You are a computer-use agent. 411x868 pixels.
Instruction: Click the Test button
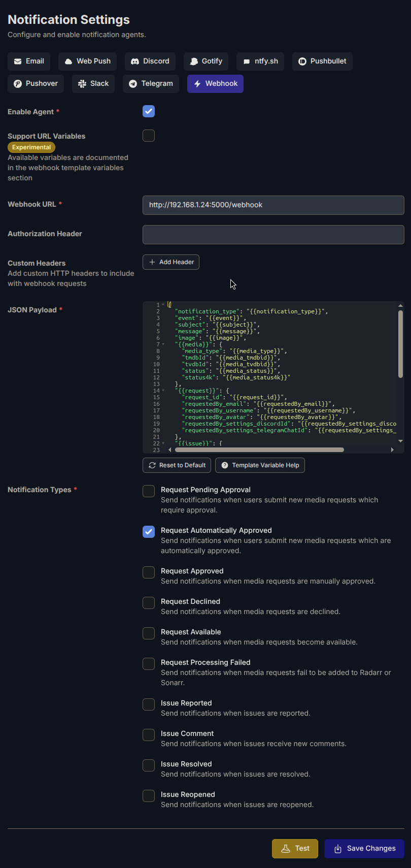(x=295, y=849)
